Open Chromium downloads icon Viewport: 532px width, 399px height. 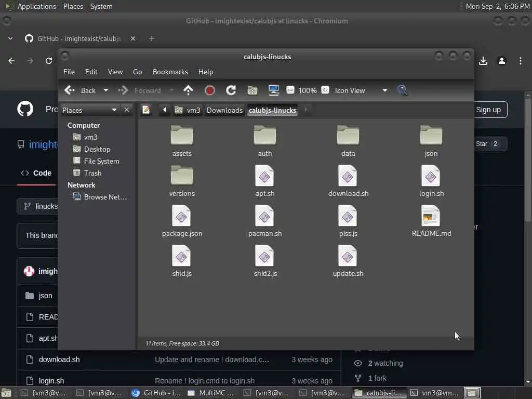[x=483, y=61]
